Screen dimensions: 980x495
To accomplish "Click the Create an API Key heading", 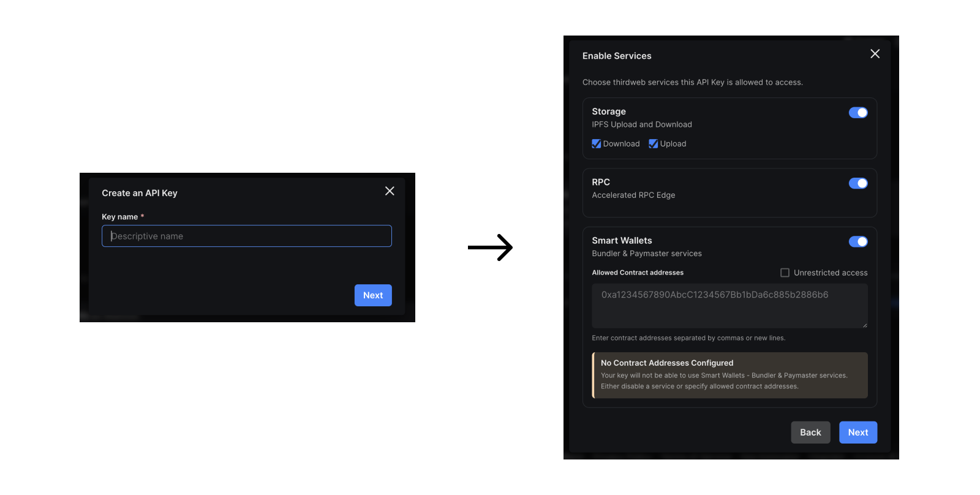I will pos(140,193).
